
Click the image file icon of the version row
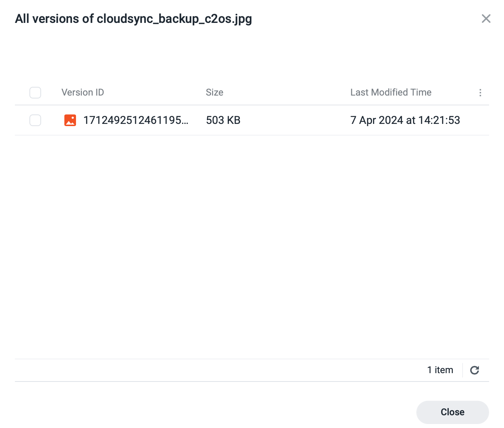coord(70,120)
